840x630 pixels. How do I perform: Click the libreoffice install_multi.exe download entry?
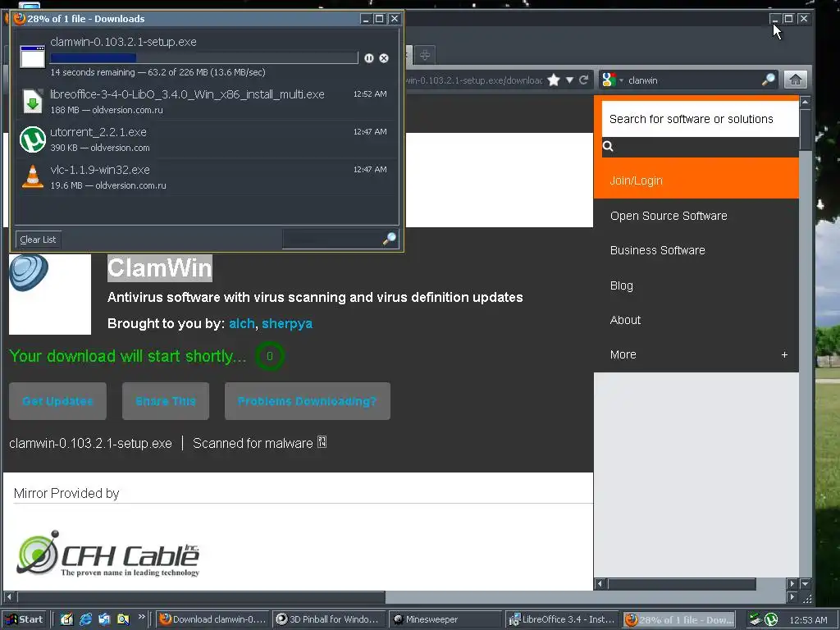click(206, 101)
